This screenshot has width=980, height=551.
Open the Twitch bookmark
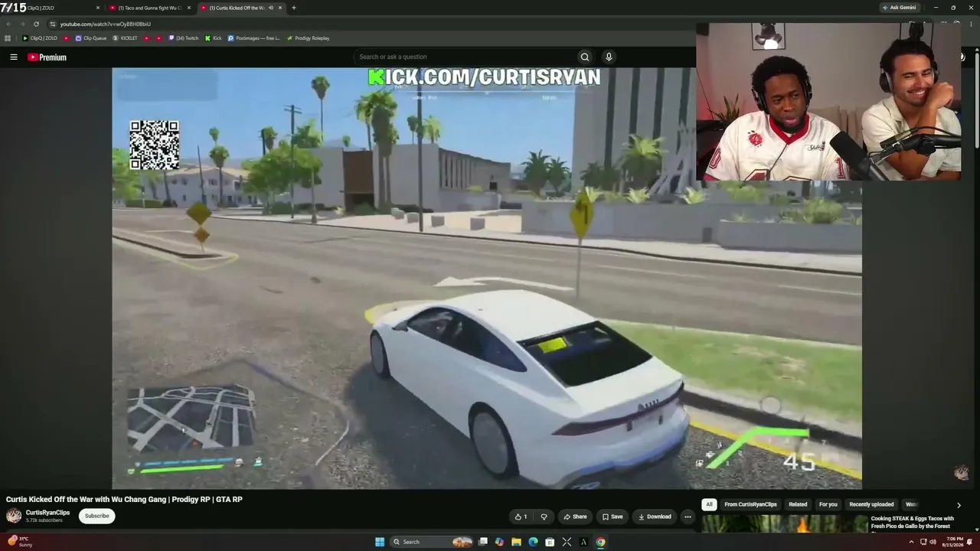point(183,38)
